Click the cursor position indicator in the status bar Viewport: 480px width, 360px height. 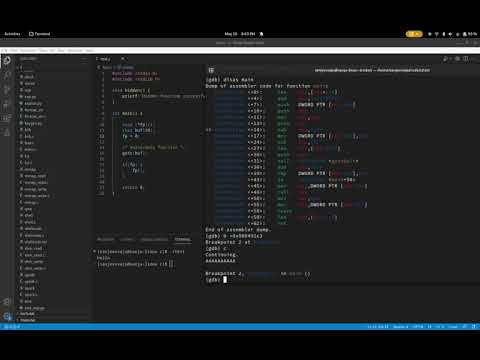tap(378, 327)
